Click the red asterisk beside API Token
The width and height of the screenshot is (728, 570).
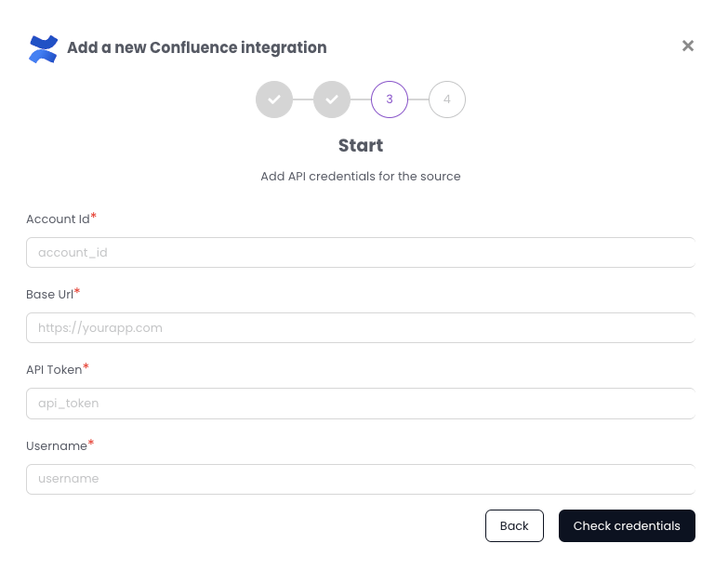point(86,367)
